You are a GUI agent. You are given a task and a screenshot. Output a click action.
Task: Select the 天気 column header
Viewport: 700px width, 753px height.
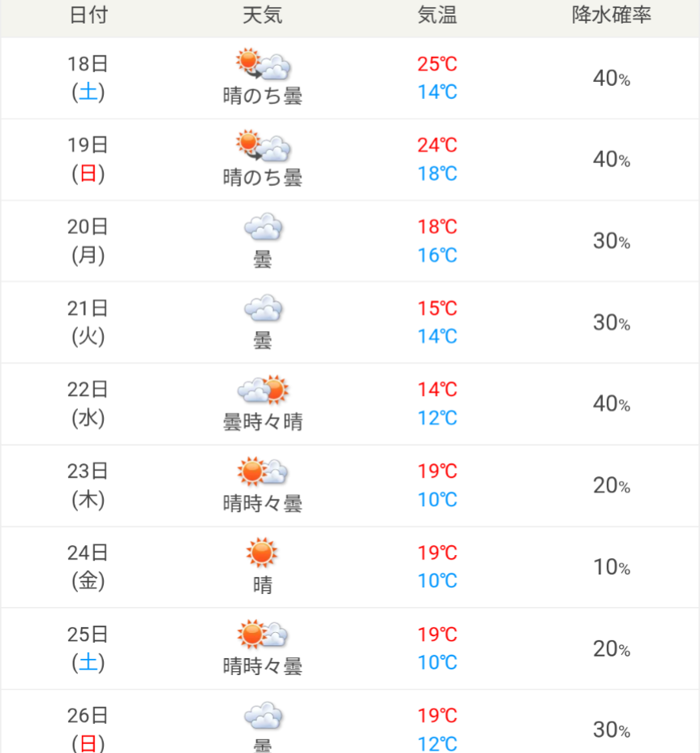[x=263, y=15]
